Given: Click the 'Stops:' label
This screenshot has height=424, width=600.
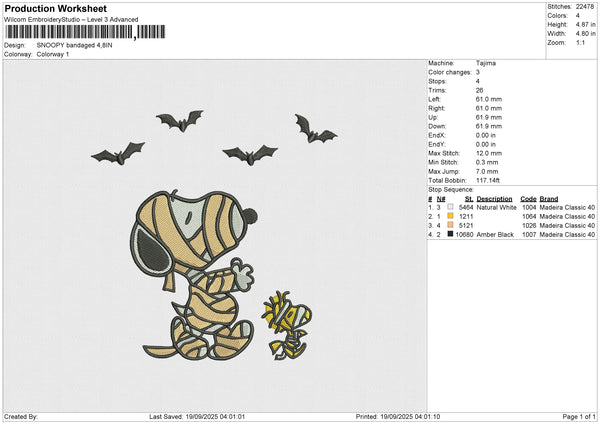Looking at the screenshot, I should tap(437, 81).
